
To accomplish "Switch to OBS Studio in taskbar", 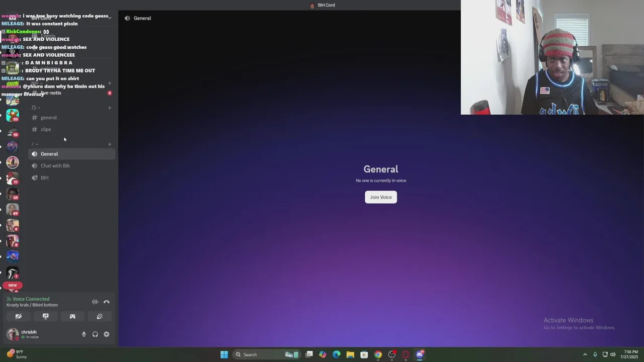I will tap(392, 354).
